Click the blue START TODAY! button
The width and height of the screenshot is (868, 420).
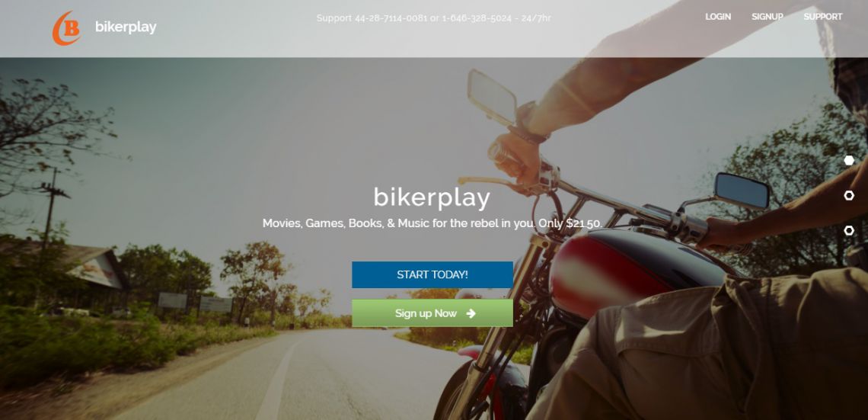point(432,275)
